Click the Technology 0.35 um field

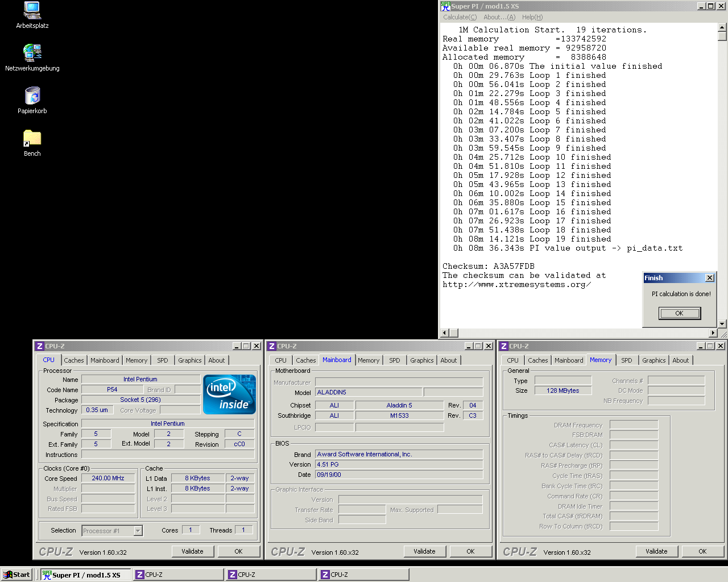(x=97, y=410)
